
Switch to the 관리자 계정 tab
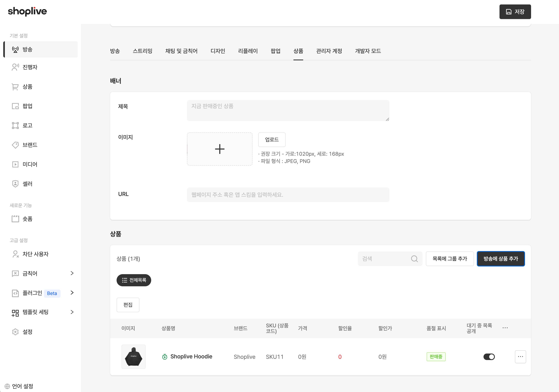pyautogui.click(x=329, y=51)
